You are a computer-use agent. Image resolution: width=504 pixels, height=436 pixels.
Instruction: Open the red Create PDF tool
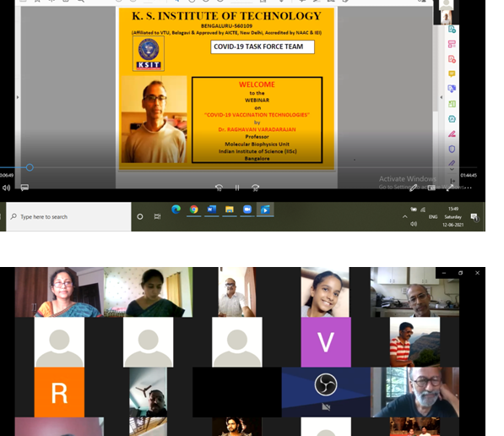click(x=452, y=59)
